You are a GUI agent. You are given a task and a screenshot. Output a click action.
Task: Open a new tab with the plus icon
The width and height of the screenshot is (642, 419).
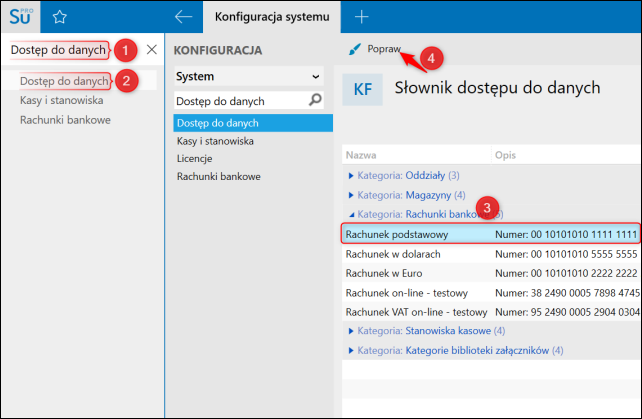(362, 16)
